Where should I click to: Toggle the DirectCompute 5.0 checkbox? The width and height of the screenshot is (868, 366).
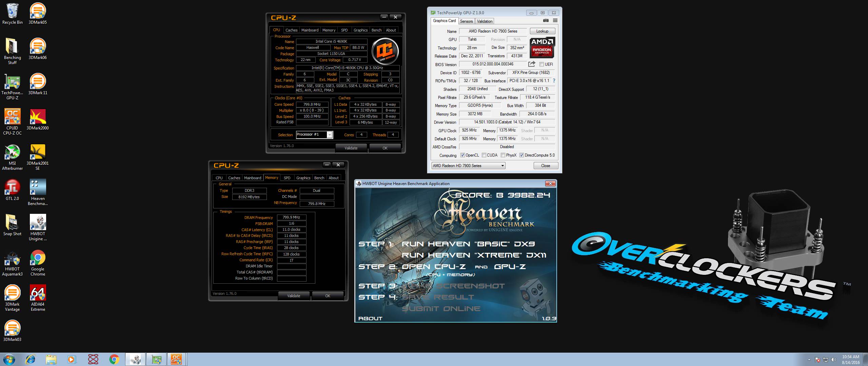(521, 155)
